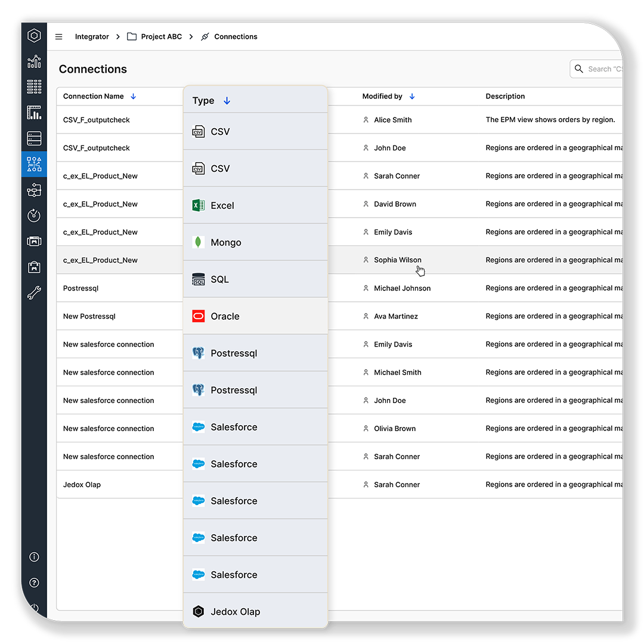Click inside the search field
Image resolution: width=644 pixels, height=644 pixels.
point(602,69)
